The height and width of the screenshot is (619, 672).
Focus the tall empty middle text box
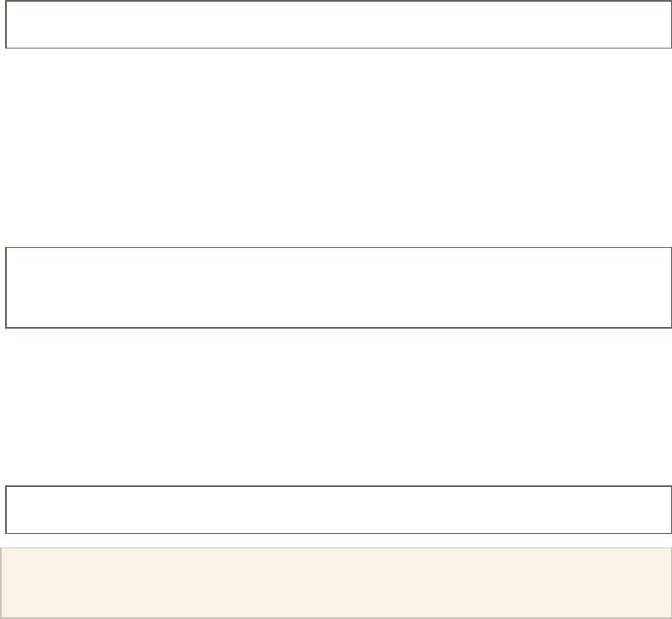[x=339, y=288]
